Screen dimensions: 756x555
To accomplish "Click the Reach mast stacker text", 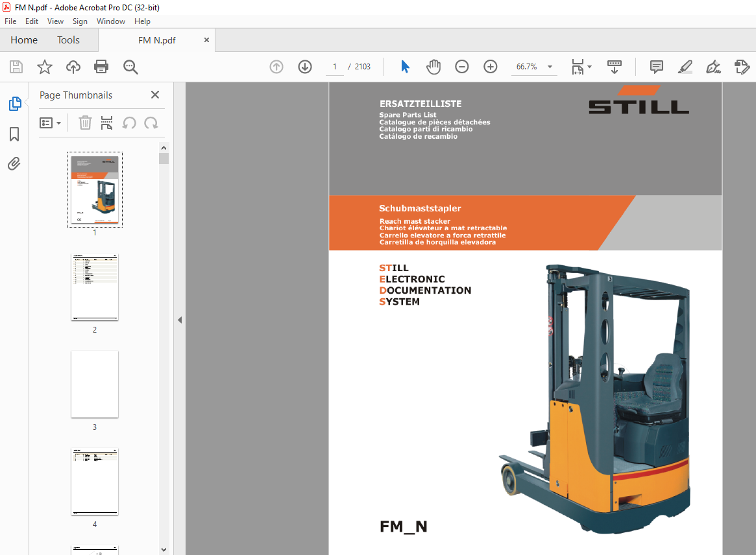I will (415, 221).
